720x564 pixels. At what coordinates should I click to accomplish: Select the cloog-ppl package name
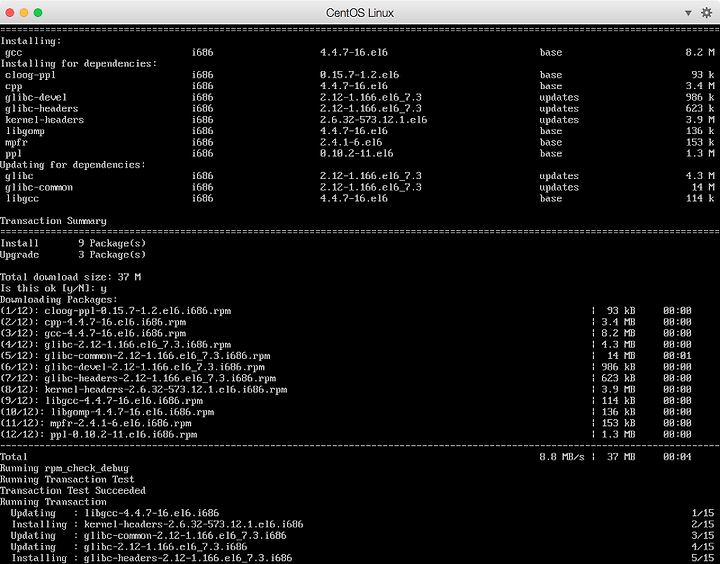pyautogui.click(x=30, y=75)
